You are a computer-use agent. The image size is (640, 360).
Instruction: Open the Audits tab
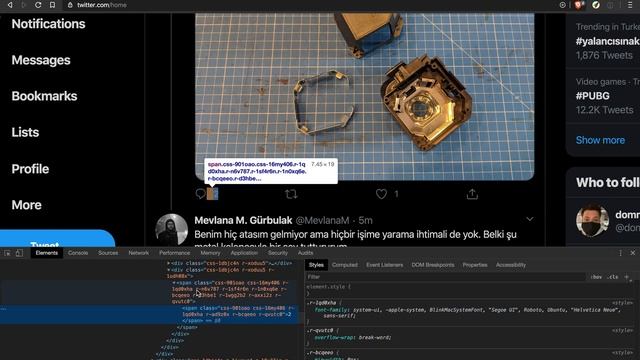tap(305, 253)
